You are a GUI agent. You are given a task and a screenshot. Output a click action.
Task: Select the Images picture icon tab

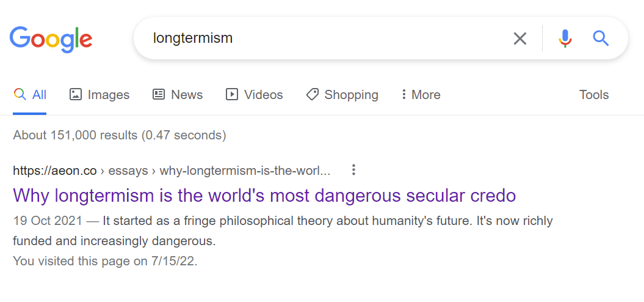(x=99, y=95)
